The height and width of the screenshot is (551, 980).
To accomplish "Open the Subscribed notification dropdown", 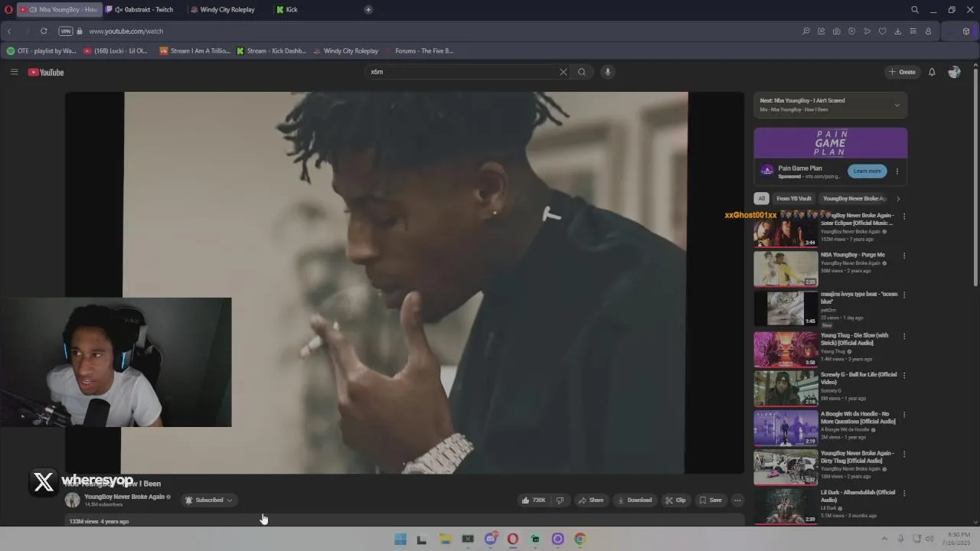I will [x=209, y=500].
